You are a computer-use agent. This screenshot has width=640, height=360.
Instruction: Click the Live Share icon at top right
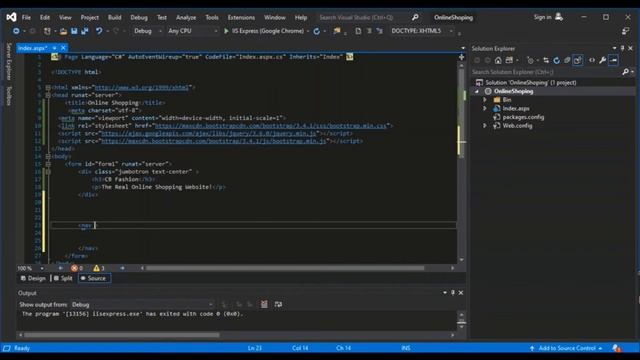(x=625, y=31)
